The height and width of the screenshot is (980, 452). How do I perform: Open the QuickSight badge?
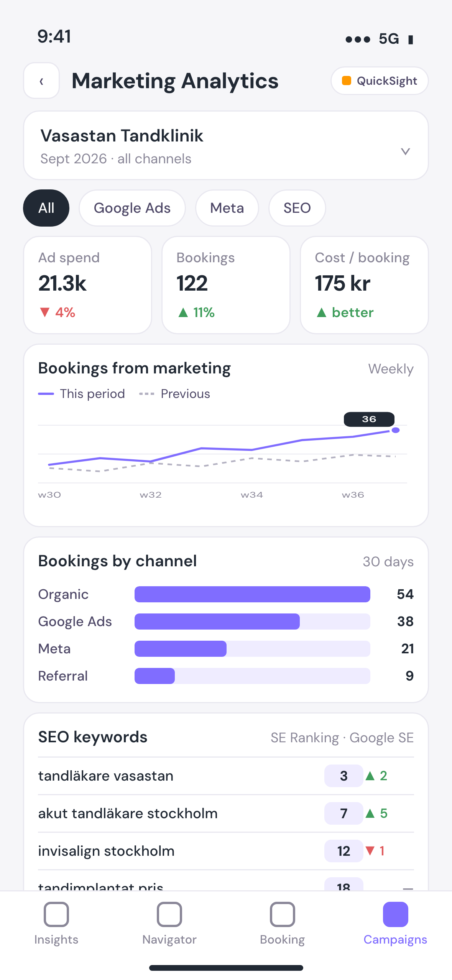tap(380, 81)
